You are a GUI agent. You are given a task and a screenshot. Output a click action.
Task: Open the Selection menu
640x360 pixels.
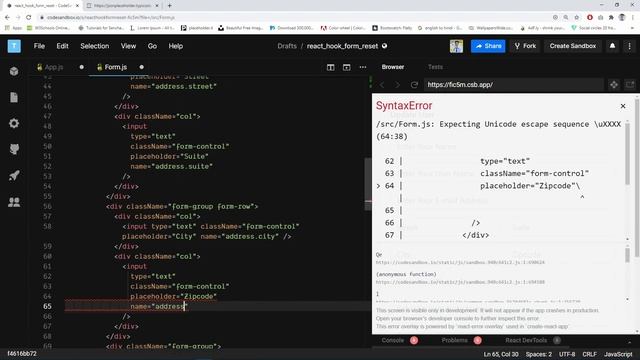pyautogui.click(x=95, y=46)
